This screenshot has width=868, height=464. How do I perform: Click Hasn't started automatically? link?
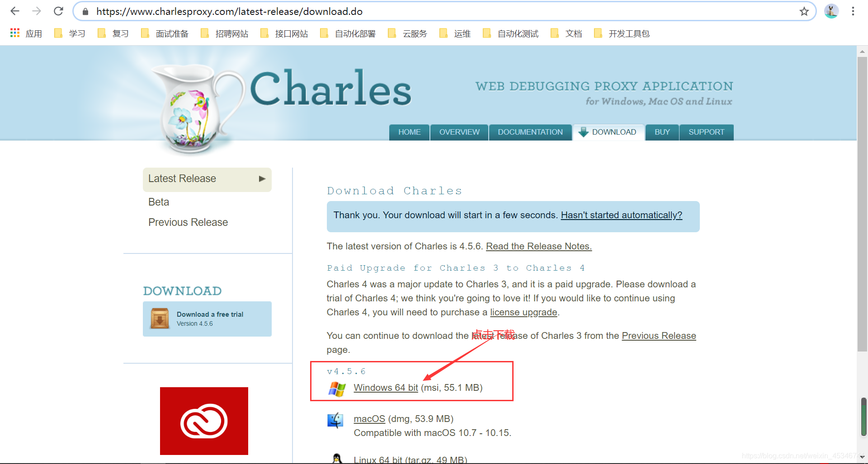point(622,215)
